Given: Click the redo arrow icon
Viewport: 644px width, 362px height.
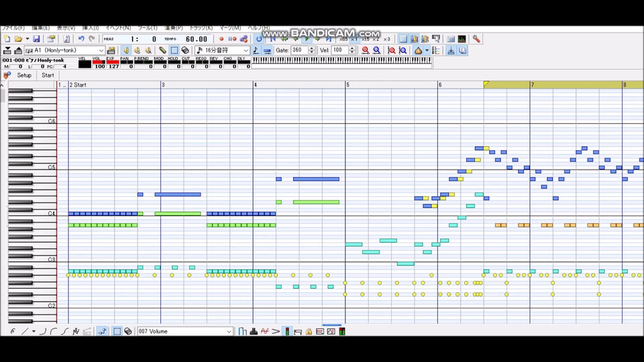Looking at the screenshot, I should (92, 39).
